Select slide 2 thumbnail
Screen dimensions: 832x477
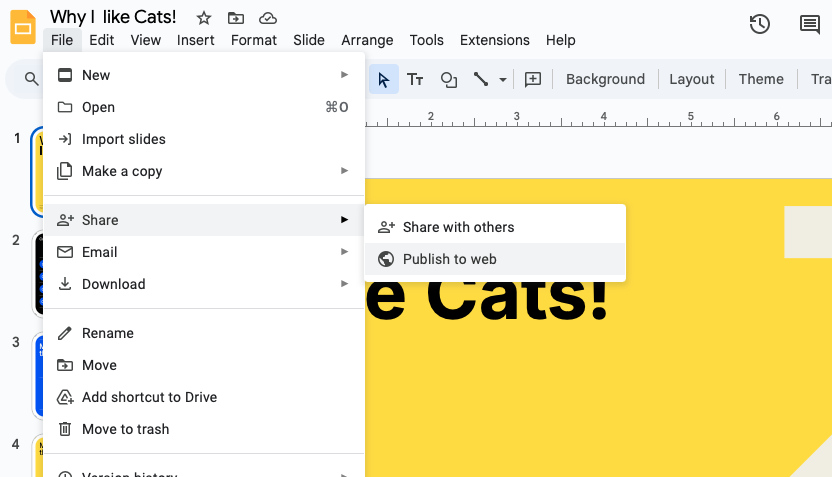39,272
